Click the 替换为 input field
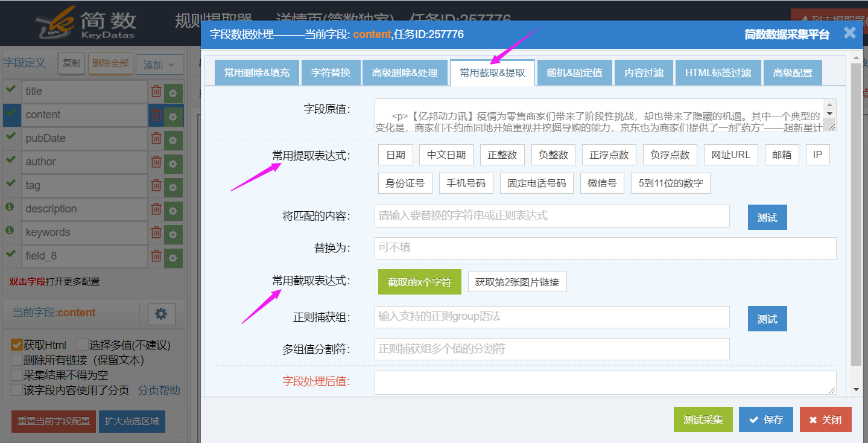 (x=606, y=248)
